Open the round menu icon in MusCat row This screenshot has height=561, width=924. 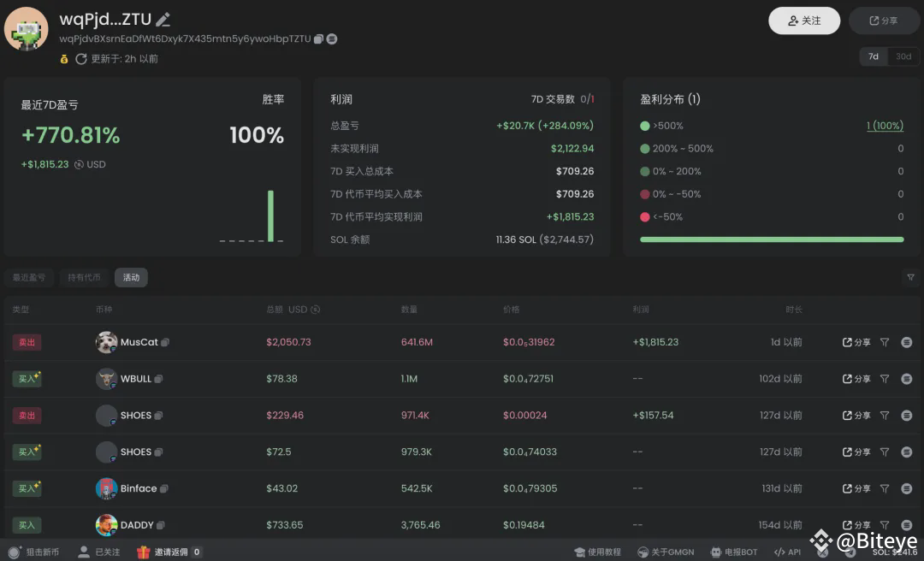point(906,342)
